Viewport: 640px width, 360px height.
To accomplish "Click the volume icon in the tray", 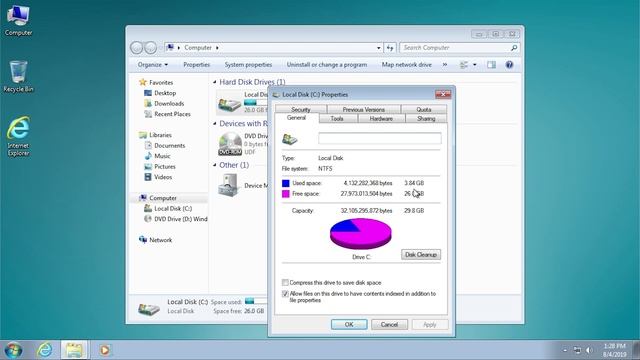I will (x=589, y=350).
